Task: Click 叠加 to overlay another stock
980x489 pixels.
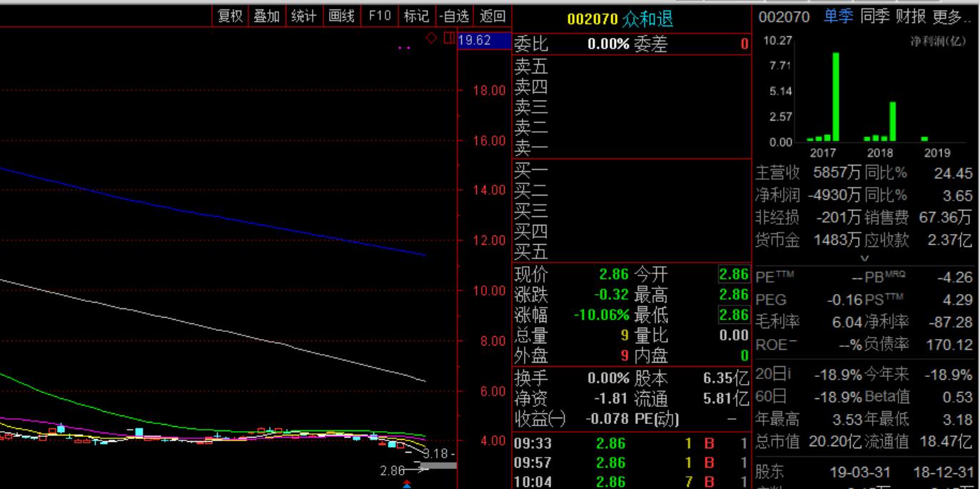Action: point(266,16)
